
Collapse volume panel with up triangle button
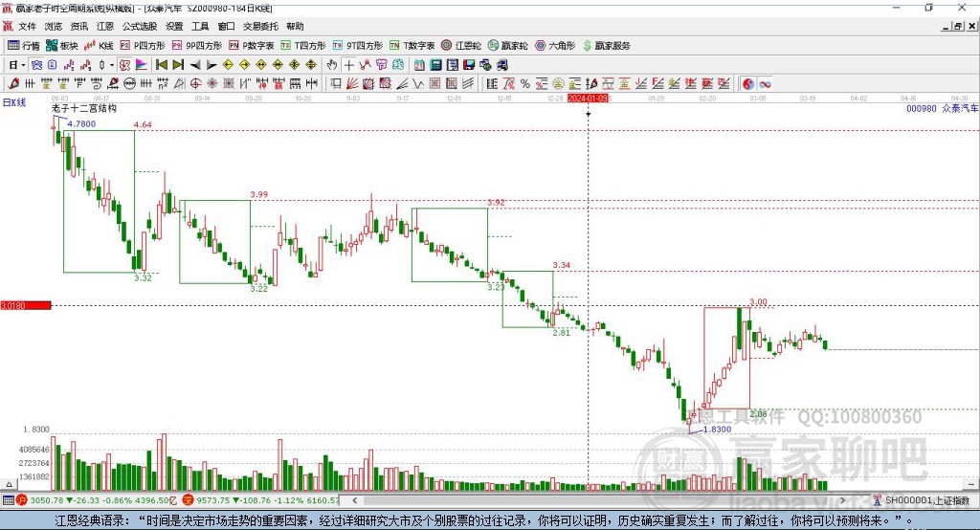click(9, 484)
